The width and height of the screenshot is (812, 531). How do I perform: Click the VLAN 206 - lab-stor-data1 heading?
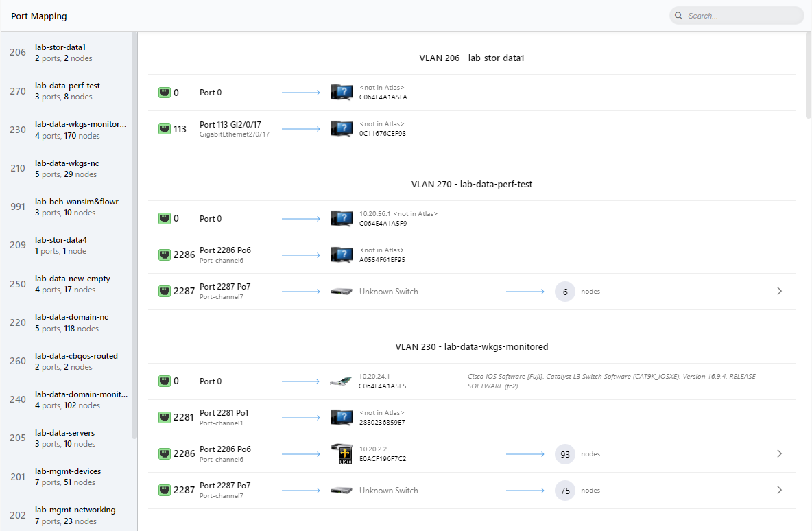[472, 58]
